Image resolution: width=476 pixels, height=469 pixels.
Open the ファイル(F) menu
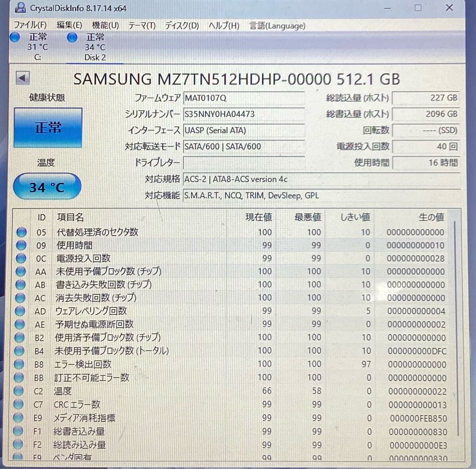pyautogui.click(x=30, y=25)
